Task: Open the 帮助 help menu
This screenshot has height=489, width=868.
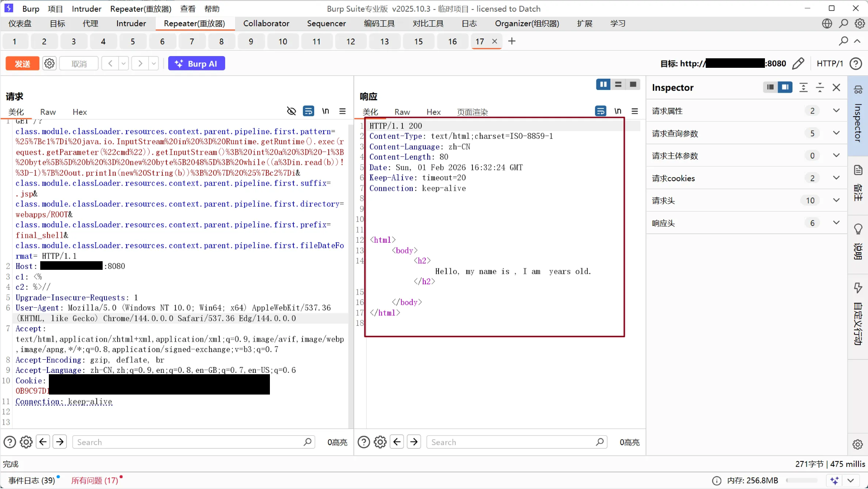Action: coord(212,9)
